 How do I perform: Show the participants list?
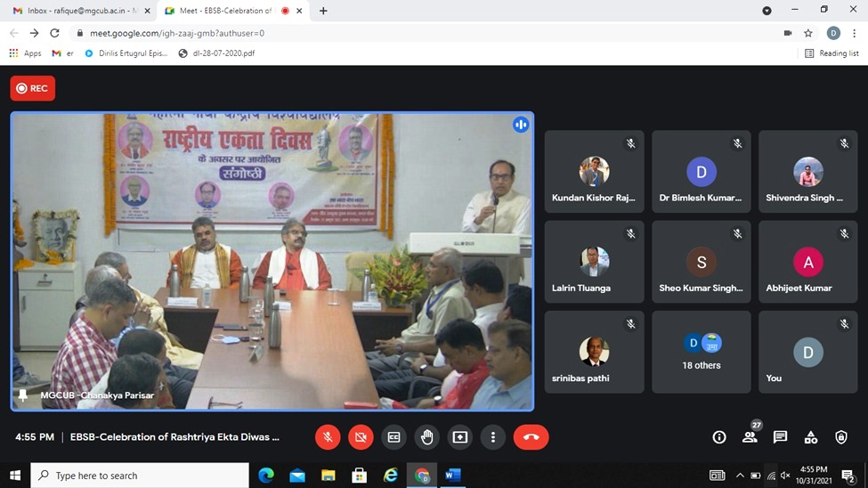[x=750, y=437]
